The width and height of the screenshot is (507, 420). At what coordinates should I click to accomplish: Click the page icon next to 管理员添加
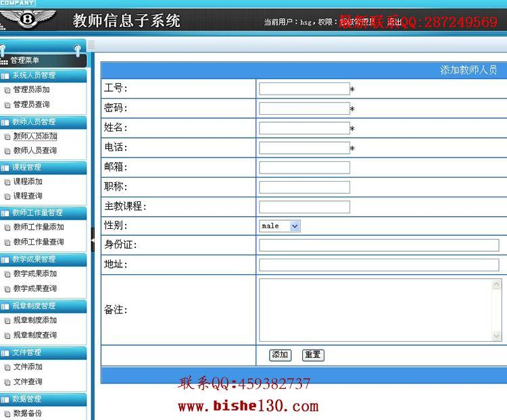tap(7, 90)
